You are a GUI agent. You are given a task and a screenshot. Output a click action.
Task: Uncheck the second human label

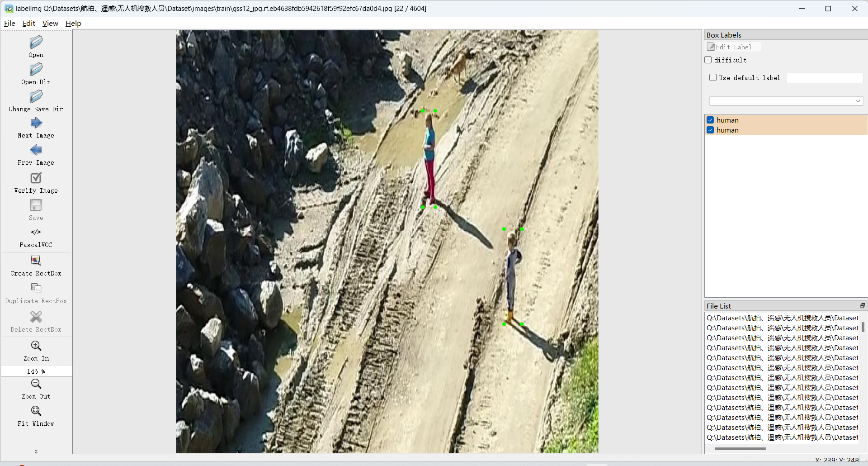pyautogui.click(x=710, y=130)
